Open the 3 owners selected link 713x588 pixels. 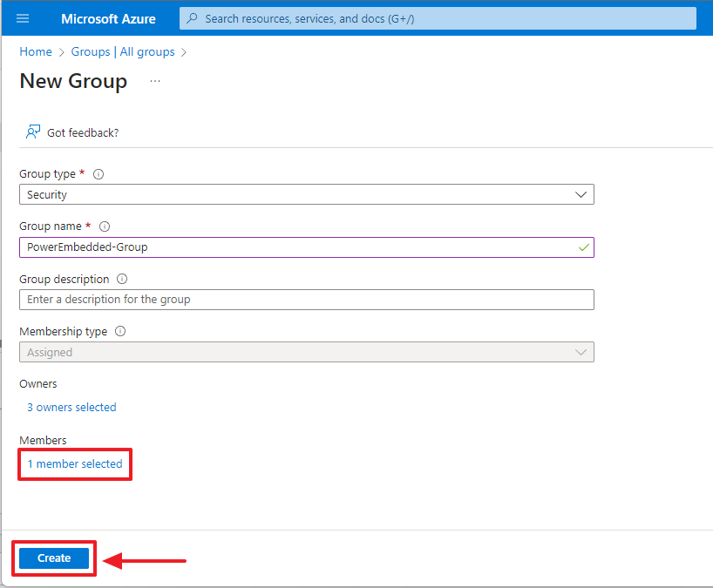(x=71, y=408)
